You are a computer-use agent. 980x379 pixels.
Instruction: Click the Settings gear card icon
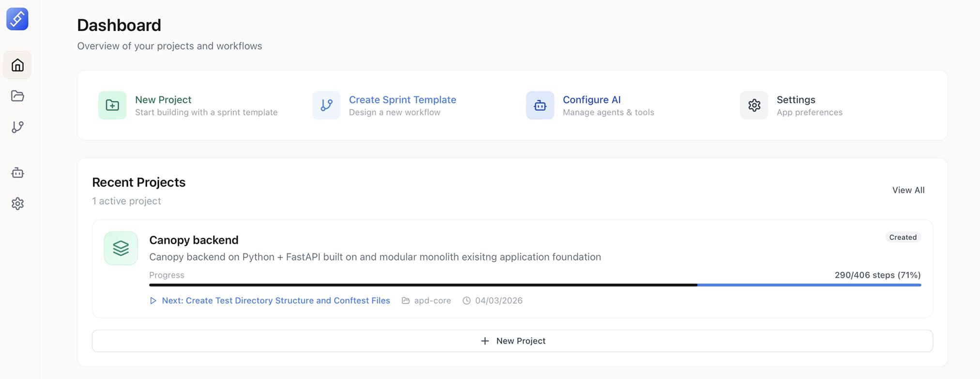[x=754, y=105]
